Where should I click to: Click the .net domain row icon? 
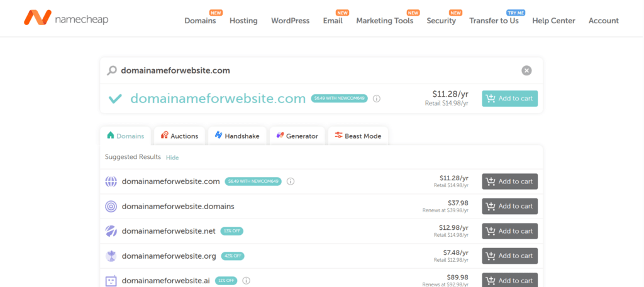coord(111,231)
